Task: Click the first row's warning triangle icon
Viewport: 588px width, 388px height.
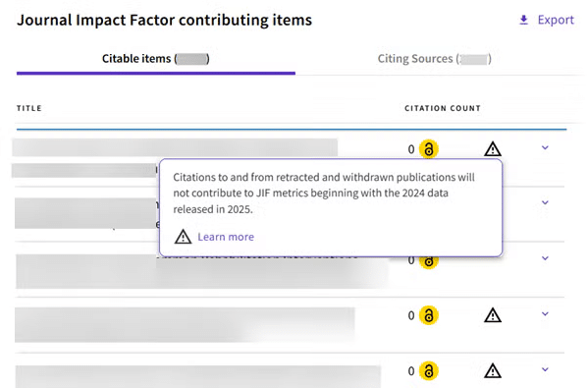Action: click(x=493, y=149)
